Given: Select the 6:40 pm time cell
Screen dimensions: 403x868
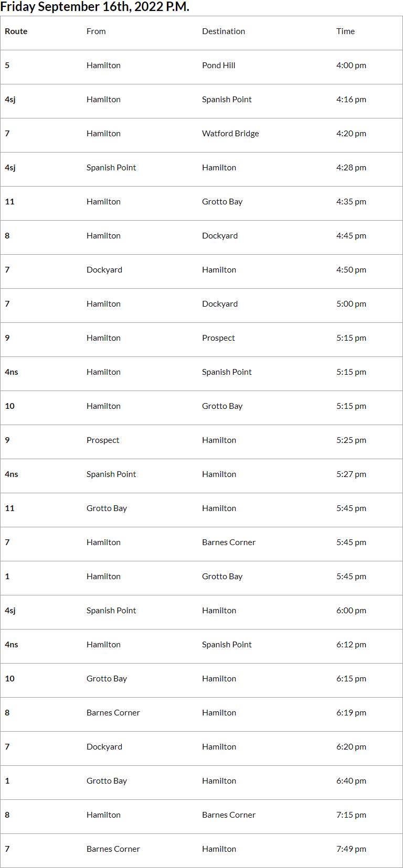Looking at the screenshot, I should coord(351,781).
